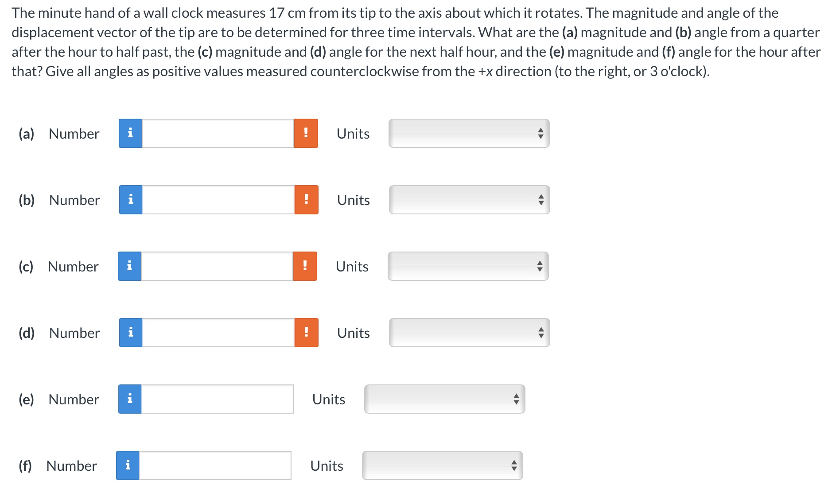Open the Units dropdown for part (a)
Viewport: 840px width, 504px height.
468,133
